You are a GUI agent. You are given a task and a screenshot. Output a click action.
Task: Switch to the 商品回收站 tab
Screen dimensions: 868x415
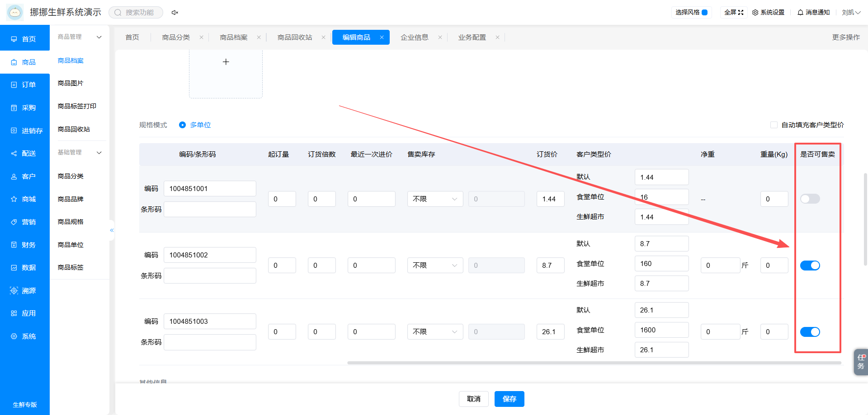click(x=295, y=37)
